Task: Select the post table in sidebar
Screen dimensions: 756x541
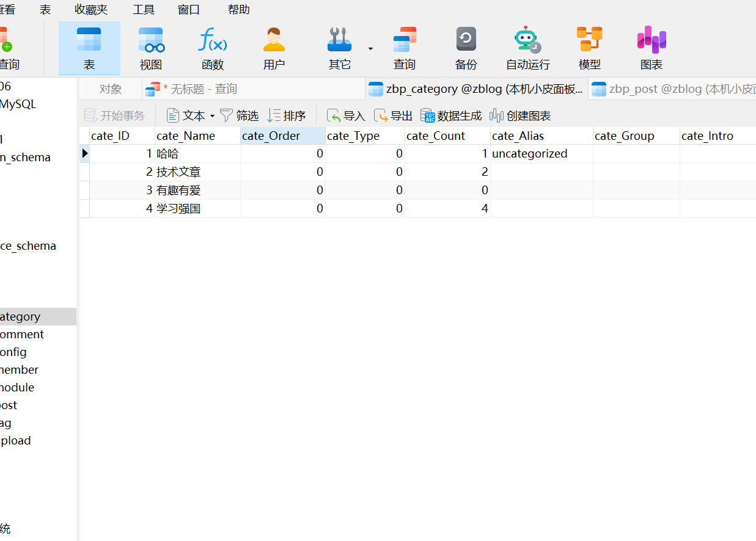Action: point(9,405)
